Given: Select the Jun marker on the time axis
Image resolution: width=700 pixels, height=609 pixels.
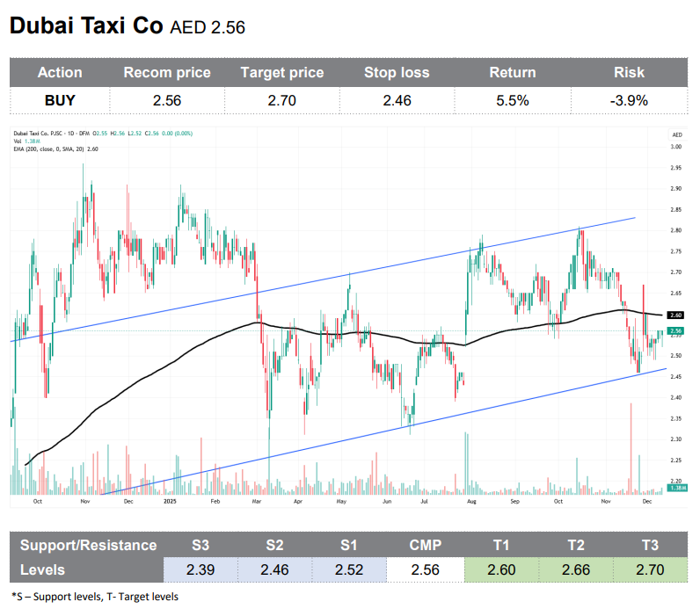Looking at the screenshot, I should [388, 501].
